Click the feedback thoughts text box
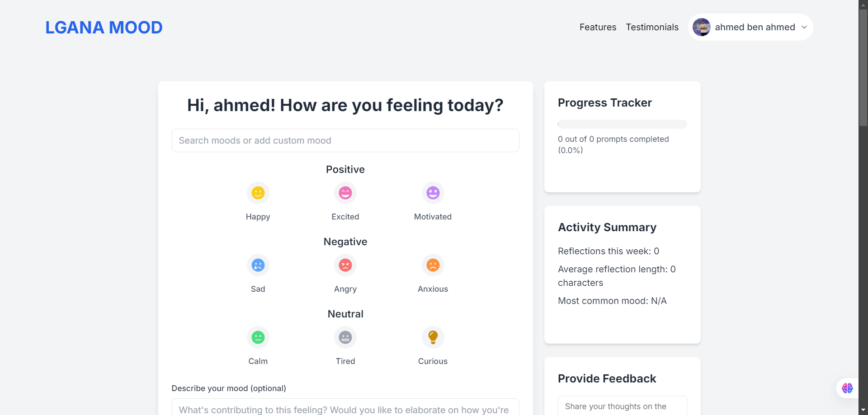This screenshot has height=415, width=868. [622, 406]
